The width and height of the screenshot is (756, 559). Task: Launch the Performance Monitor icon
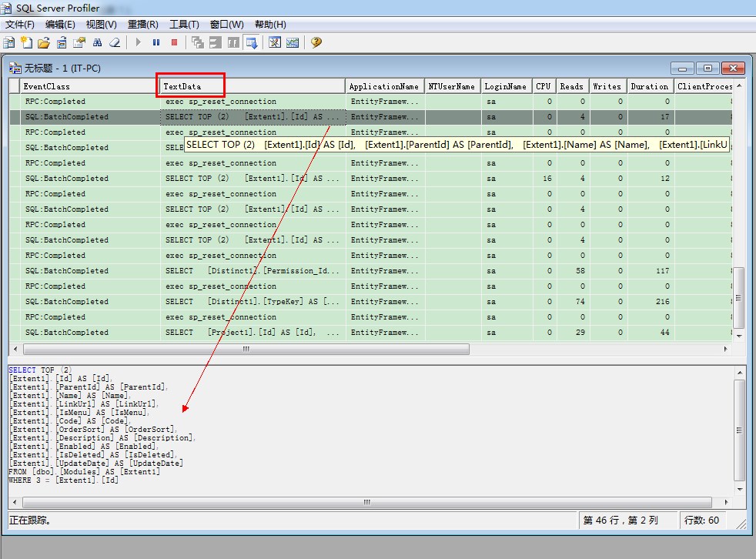click(293, 43)
